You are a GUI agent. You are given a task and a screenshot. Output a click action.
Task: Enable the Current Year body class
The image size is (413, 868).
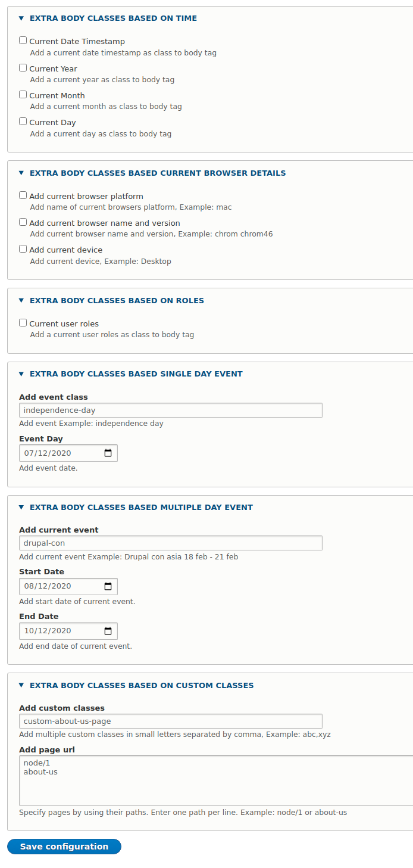pos(23,67)
